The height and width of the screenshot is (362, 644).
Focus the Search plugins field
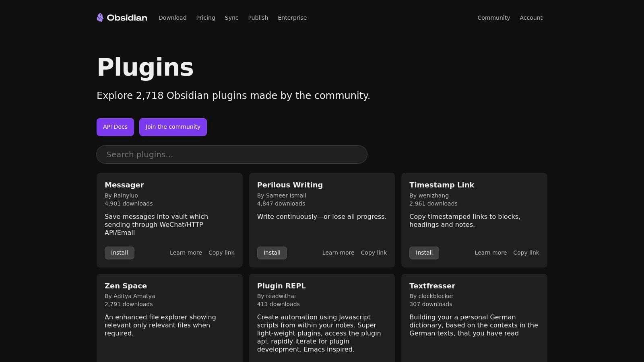tap(232, 154)
